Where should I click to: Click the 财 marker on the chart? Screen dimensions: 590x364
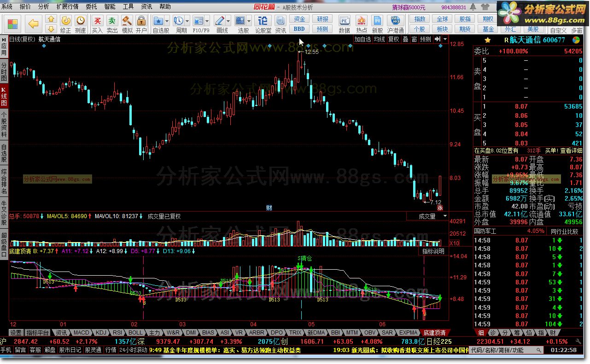269,208
